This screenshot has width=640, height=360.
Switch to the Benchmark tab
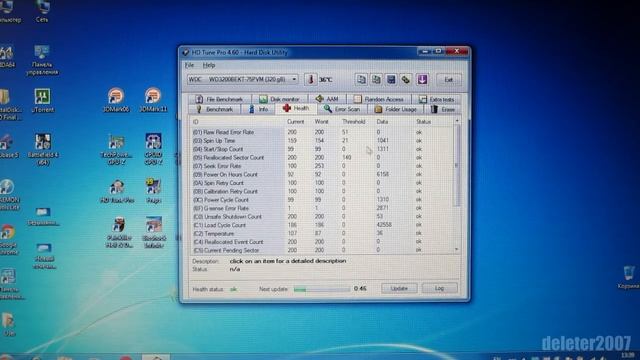[214, 109]
